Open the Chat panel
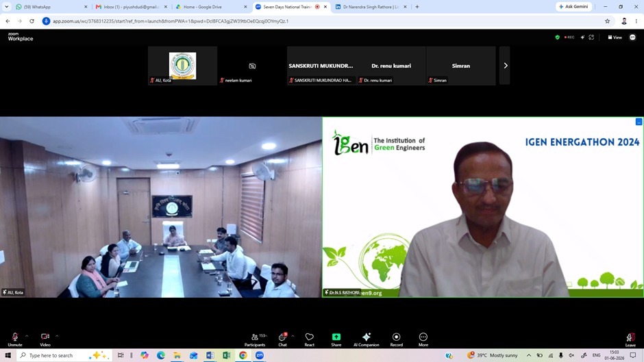This screenshot has height=362, width=644. (282, 339)
